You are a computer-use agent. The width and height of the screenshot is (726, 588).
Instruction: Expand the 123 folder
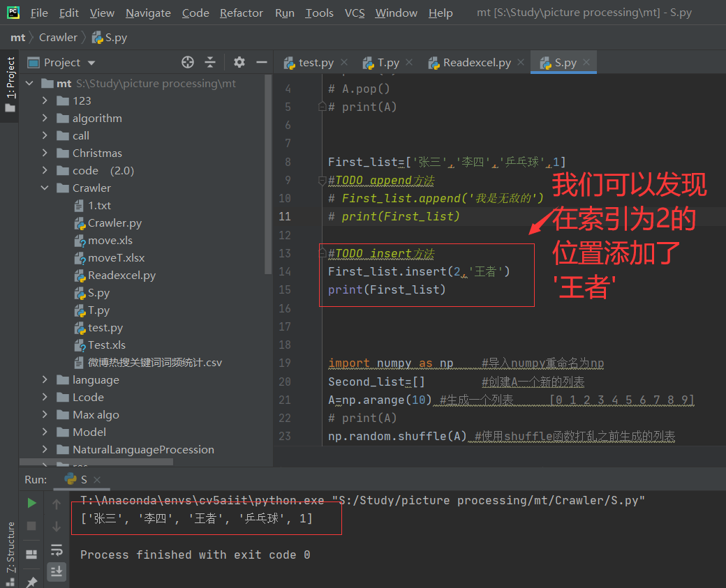(45, 100)
